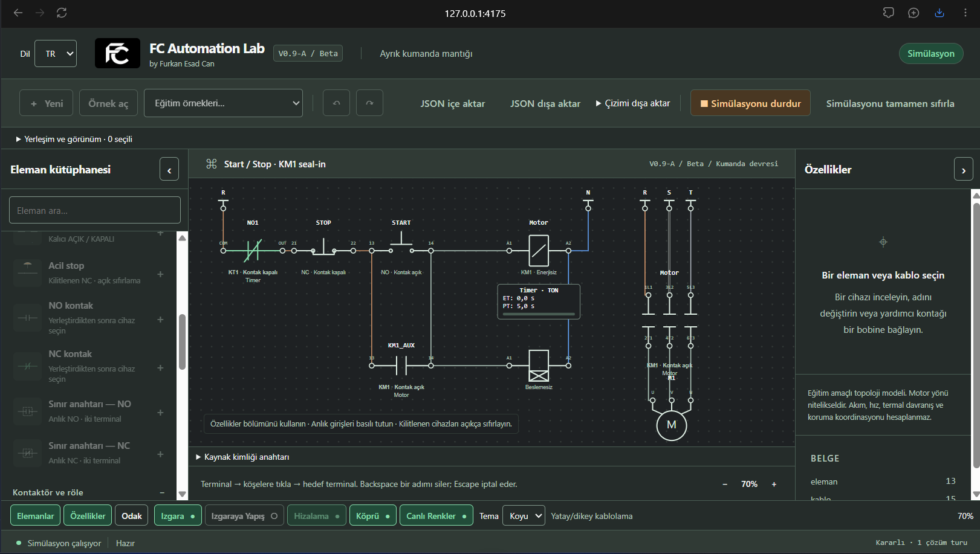The width and height of the screenshot is (980, 554).
Task: Open the Tema Koyu dropdown
Action: (x=524, y=516)
